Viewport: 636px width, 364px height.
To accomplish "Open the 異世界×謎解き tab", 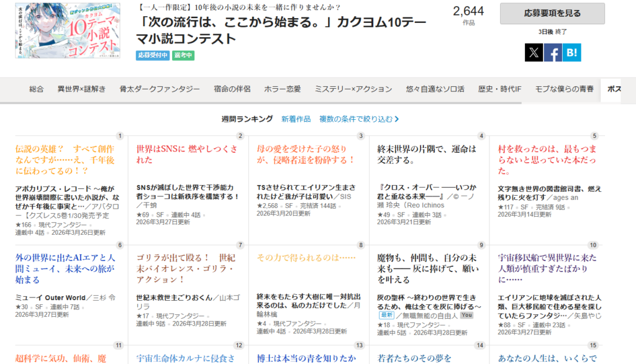I will 81,89.
